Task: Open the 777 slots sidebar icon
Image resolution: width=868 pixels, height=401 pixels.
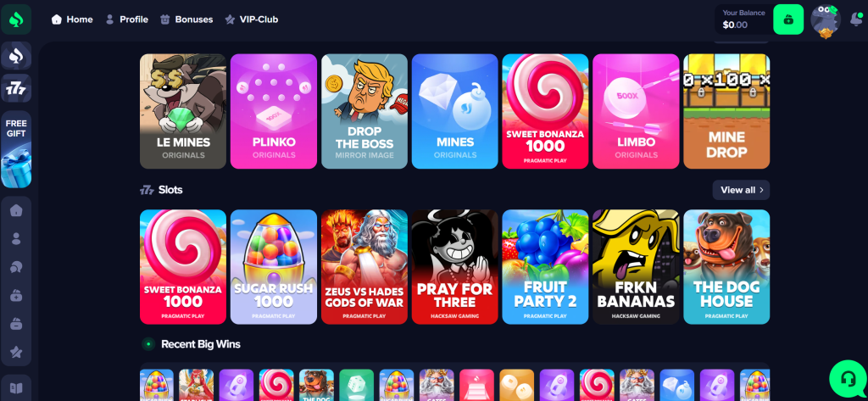Action: click(16, 89)
